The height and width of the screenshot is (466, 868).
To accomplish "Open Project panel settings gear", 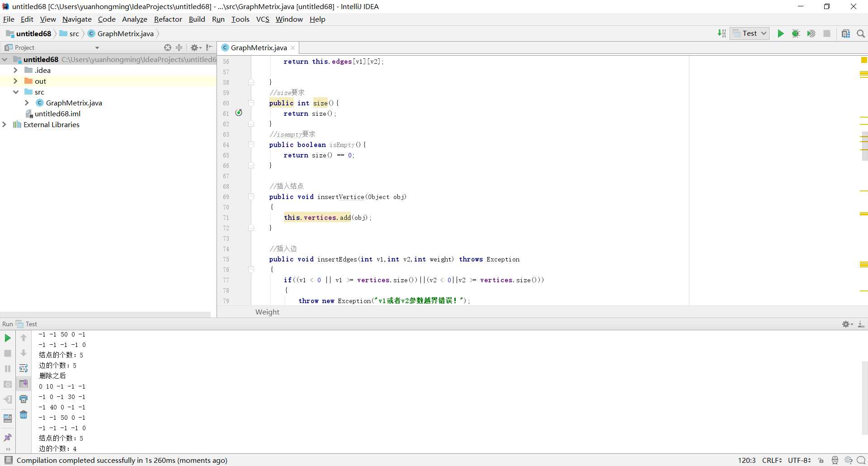I will (x=196, y=48).
